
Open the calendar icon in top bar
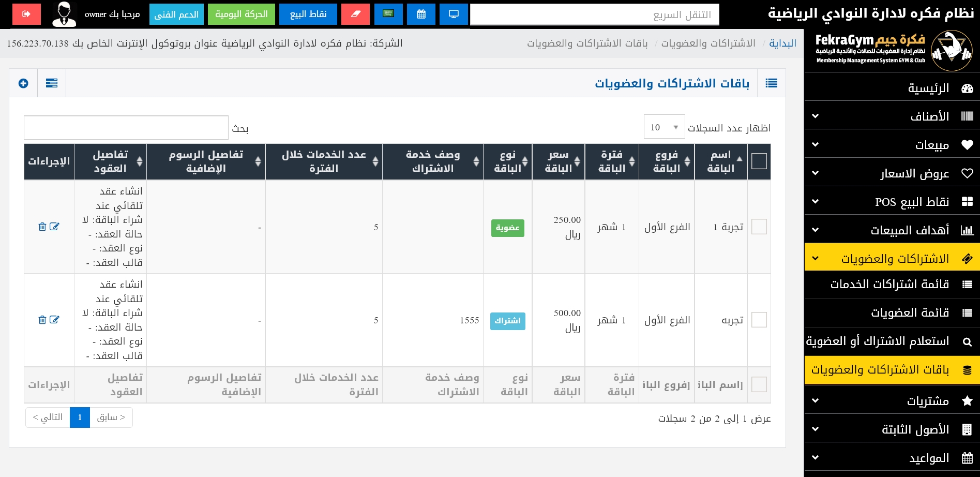(421, 14)
